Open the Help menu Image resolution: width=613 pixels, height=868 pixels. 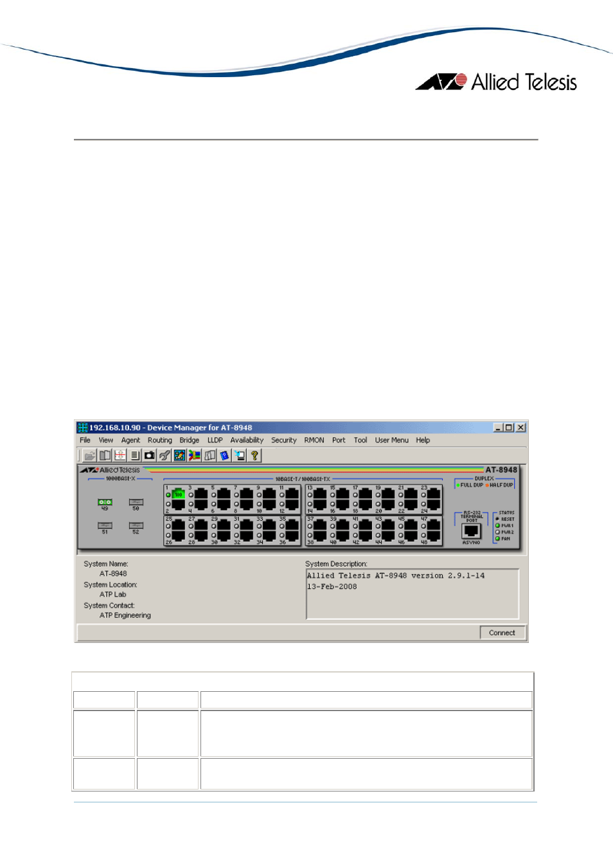423,440
